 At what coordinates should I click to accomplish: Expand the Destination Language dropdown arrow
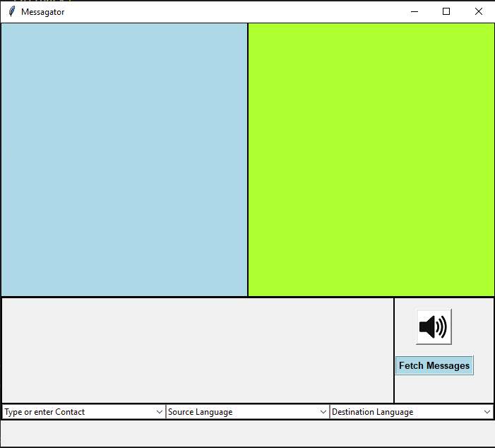(x=487, y=412)
